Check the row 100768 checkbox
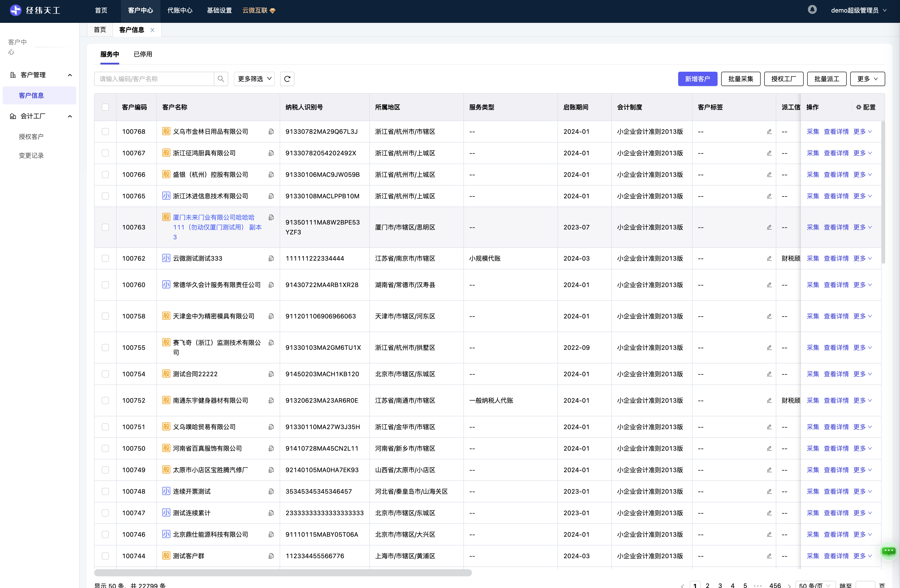This screenshot has width=900, height=588. 105,132
